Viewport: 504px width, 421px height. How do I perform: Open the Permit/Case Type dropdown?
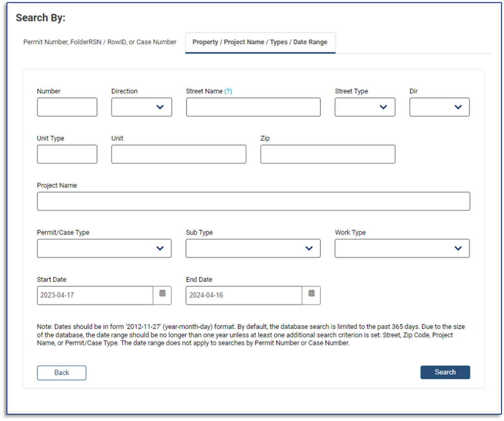tap(104, 248)
